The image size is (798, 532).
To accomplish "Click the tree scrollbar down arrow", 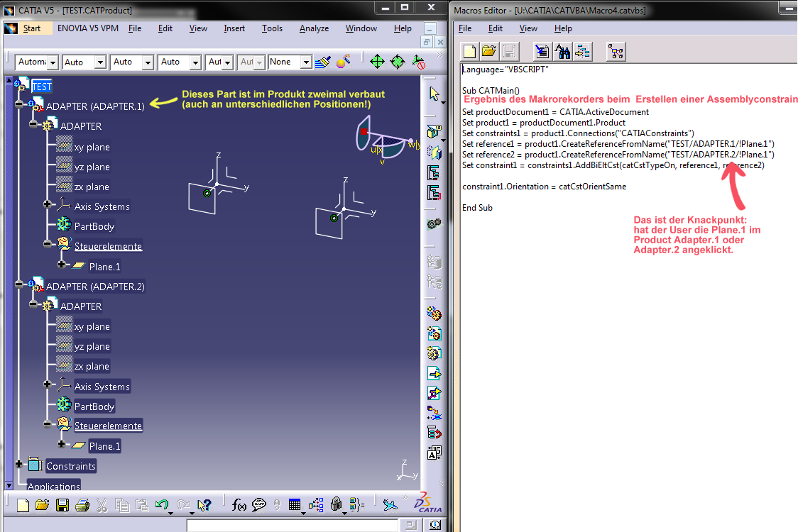I will pyautogui.click(x=9, y=485).
